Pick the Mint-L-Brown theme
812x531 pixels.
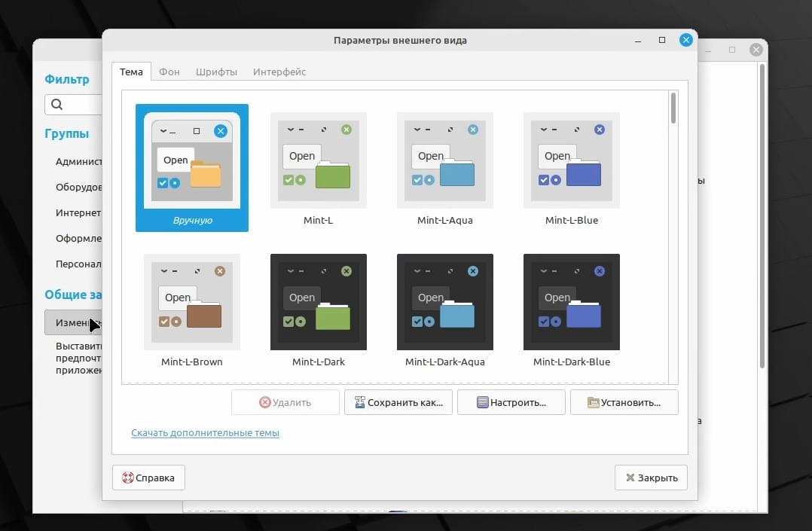(191, 302)
